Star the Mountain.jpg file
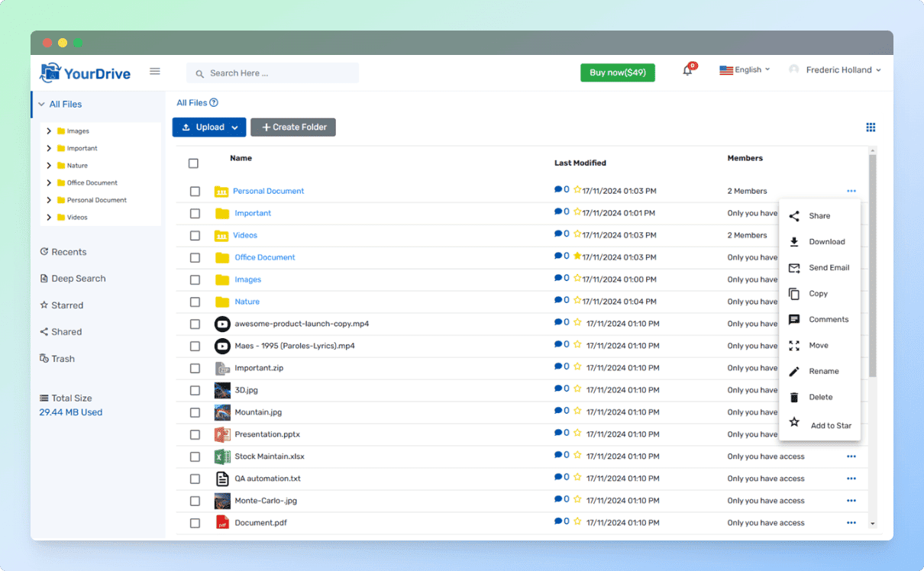The image size is (924, 571). point(577,411)
